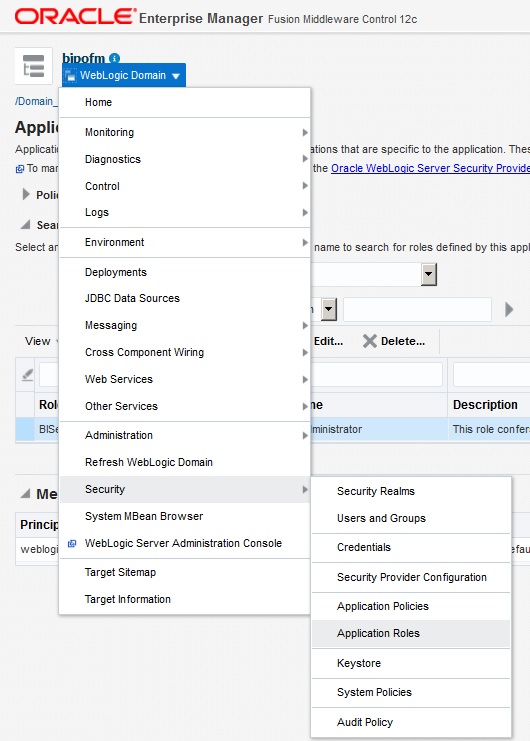Open the role name match type dropdown
Image resolution: width=530 pixels, height=741 pixels.
click(x=329, y=310)
